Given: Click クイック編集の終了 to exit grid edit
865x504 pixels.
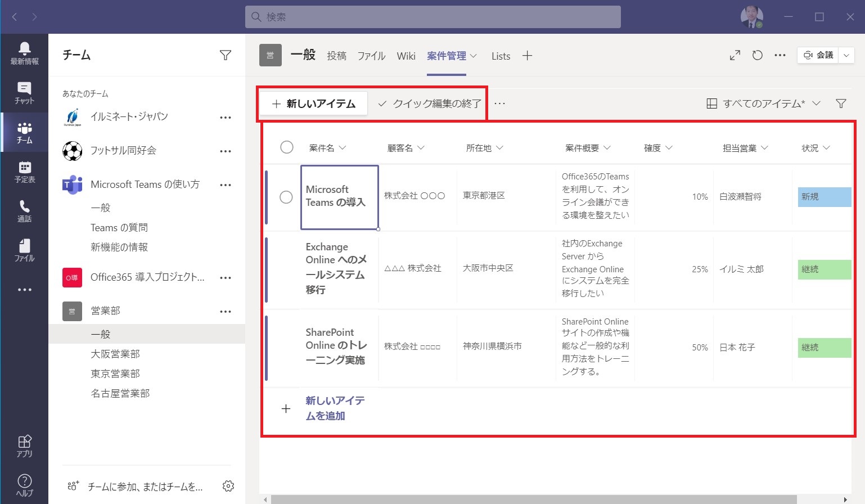Looking at the screenshot, I should 430,103.
